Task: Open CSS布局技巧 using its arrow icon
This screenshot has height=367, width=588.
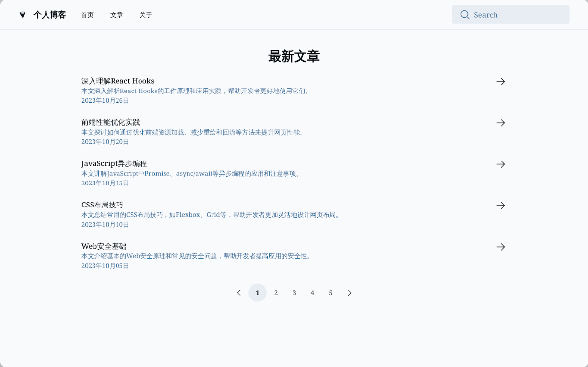Action: [500, 206]
